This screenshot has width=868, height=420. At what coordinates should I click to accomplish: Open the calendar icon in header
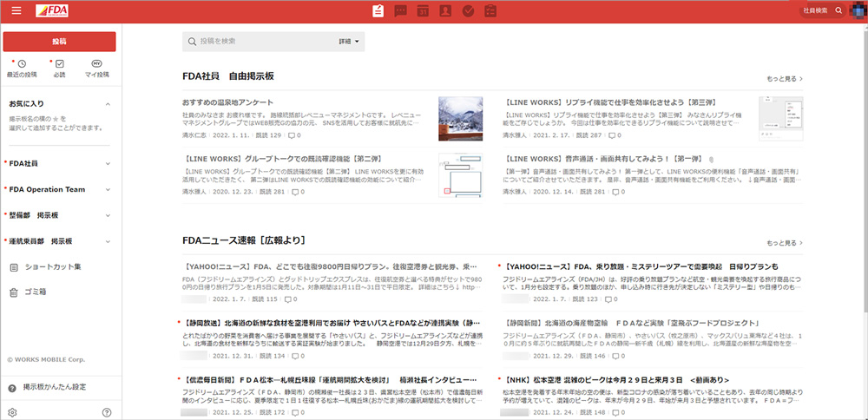tap(423, 11)
